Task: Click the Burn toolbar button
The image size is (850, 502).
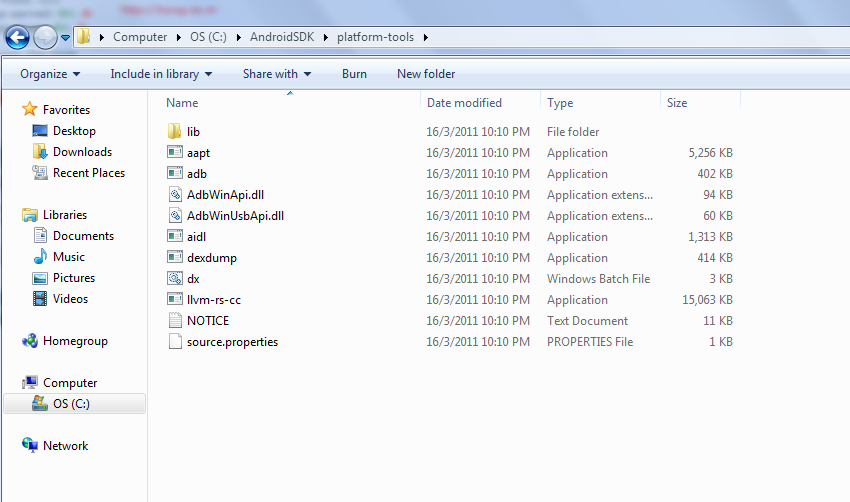Action: pos(354,74)
